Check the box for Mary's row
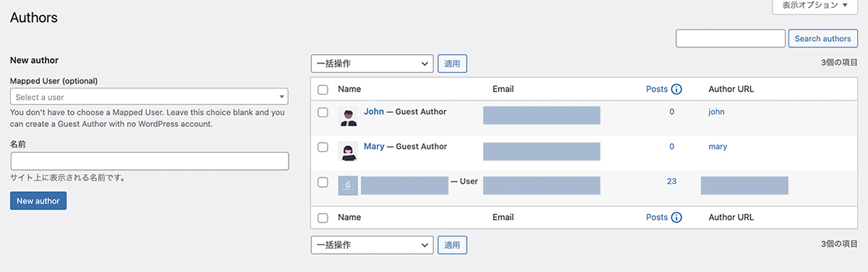 tap(323, 147)
